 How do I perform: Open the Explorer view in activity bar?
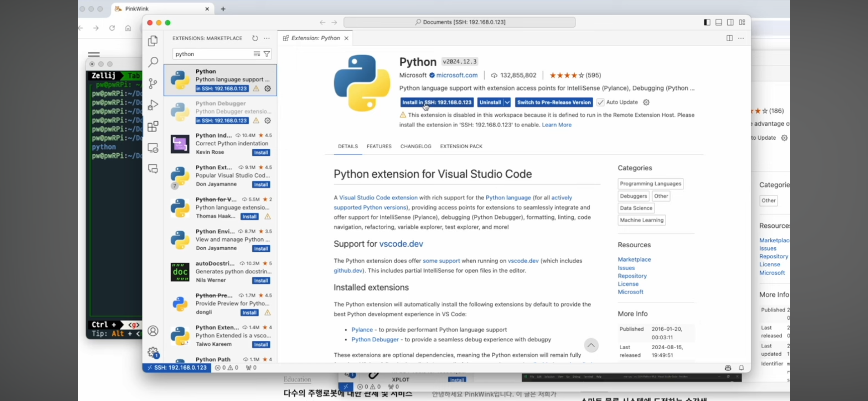[x=153, y=41]
